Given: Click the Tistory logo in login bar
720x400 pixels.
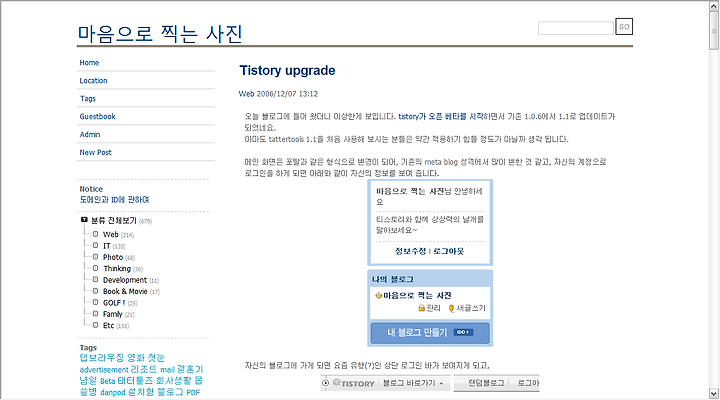Looking at the screenshot, I should 354,383.
